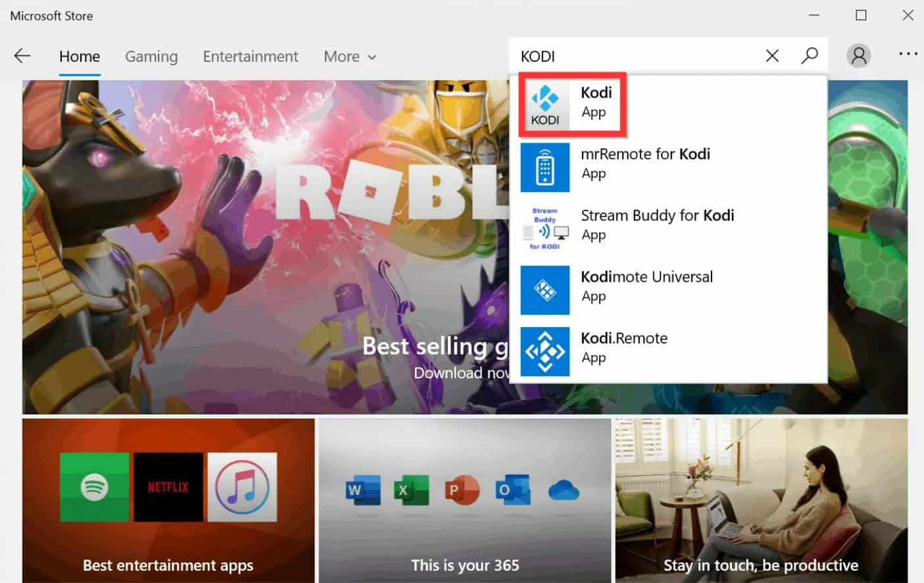924x583 pixels.
Task: Open This is your 365 collection
Action: [465, 501]
